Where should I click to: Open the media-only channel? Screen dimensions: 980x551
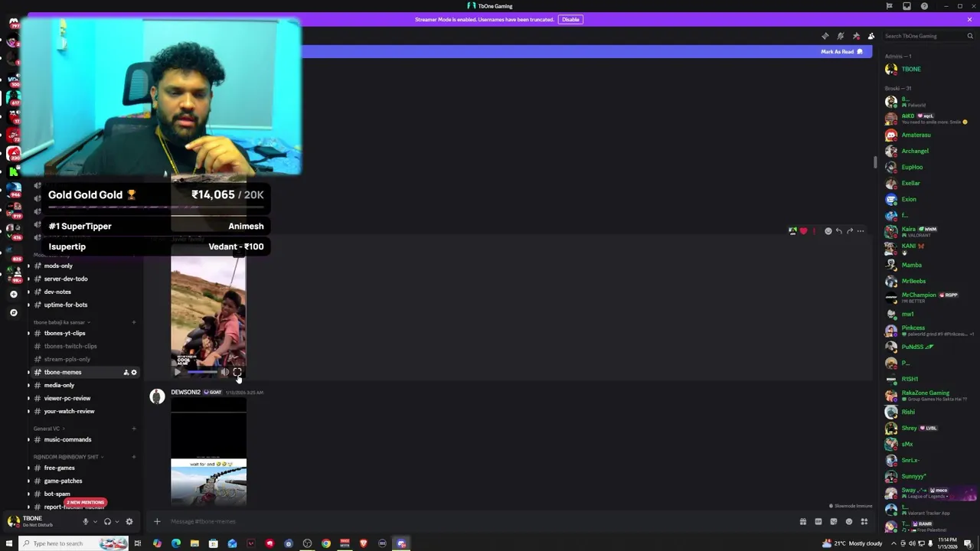[x=59, y=385]
